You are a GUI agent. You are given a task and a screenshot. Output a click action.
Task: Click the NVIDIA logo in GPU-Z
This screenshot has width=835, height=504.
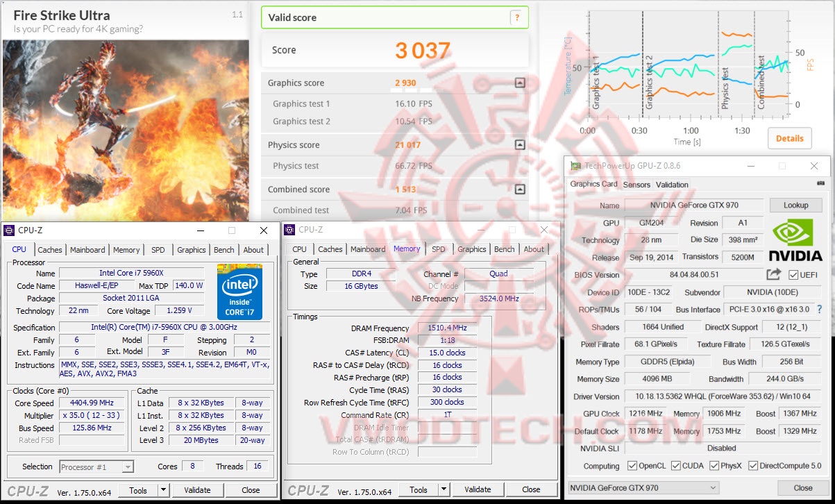click(x=797, y=240)
